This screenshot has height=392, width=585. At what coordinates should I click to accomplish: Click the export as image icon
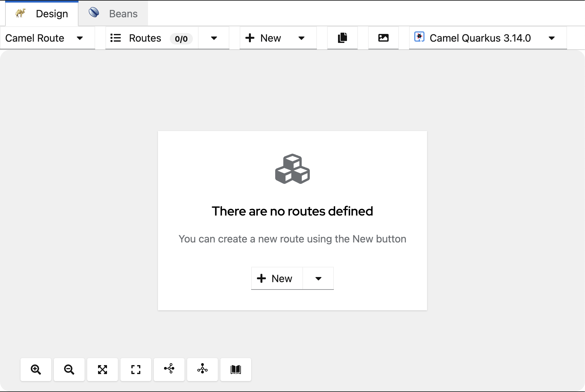(383, 38)
